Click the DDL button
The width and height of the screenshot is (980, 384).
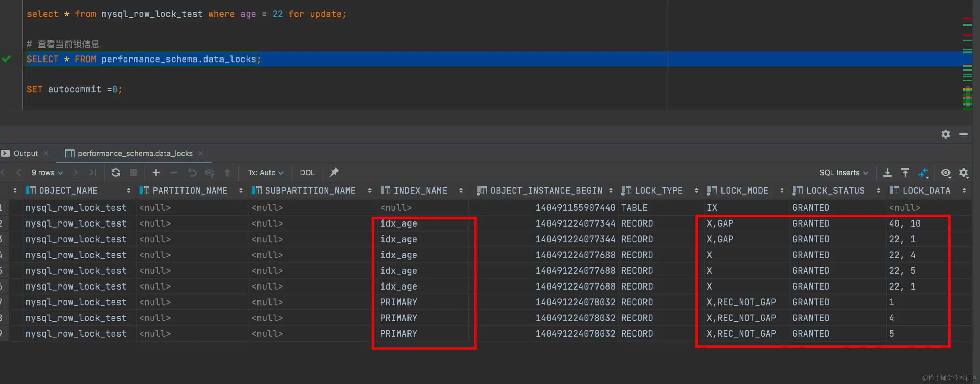[x=307, y=172]
